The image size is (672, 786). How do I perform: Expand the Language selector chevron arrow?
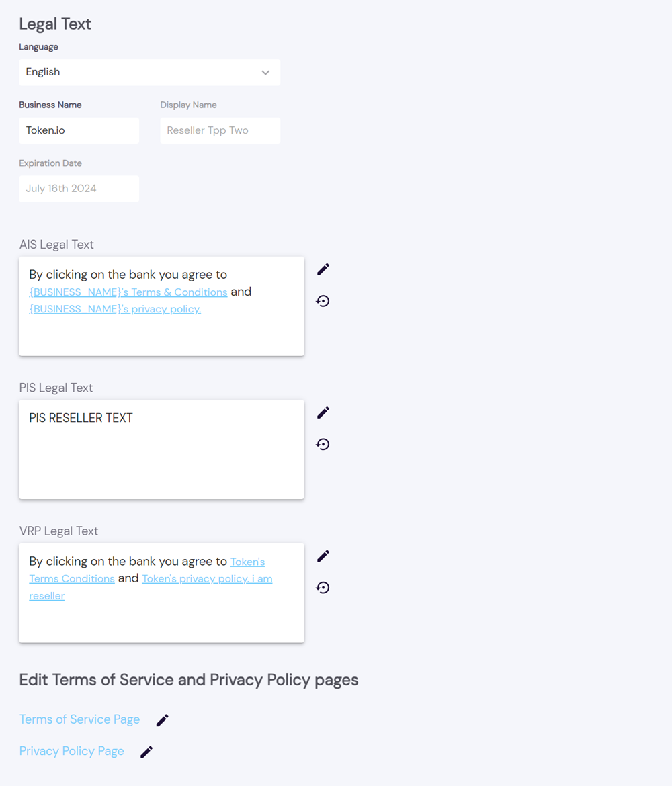click(265, 73)
